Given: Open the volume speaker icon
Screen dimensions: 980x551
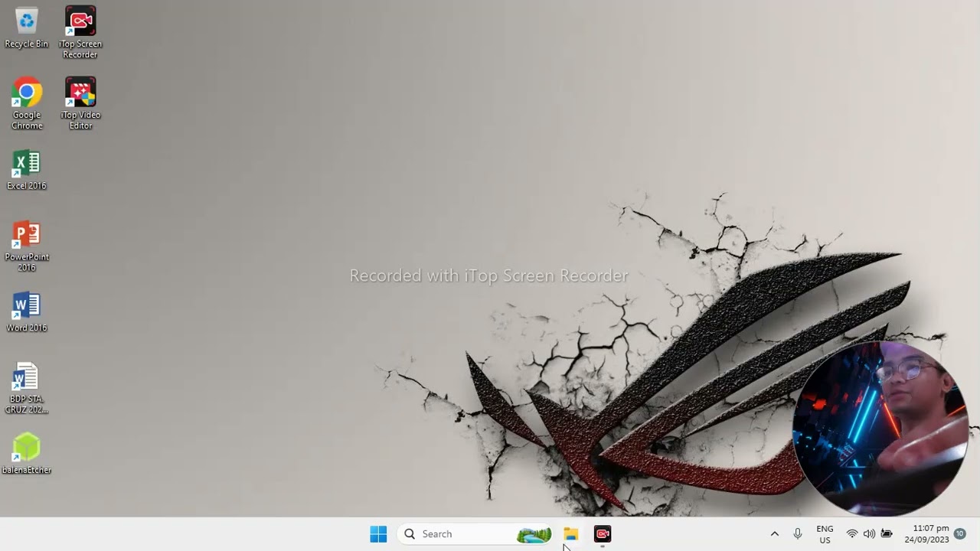Looking at the screenshot, I should 869,534.
